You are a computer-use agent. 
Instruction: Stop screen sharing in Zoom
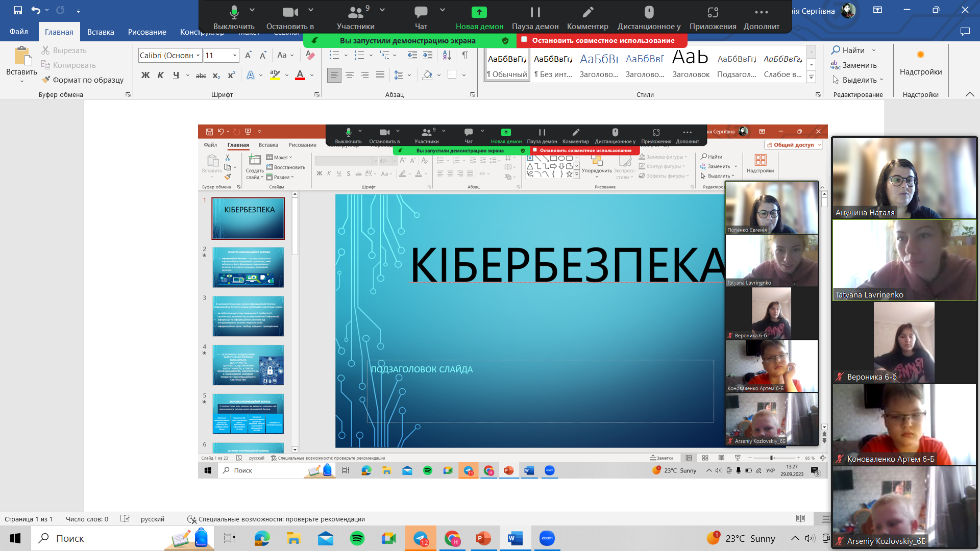tap(603, 40)
